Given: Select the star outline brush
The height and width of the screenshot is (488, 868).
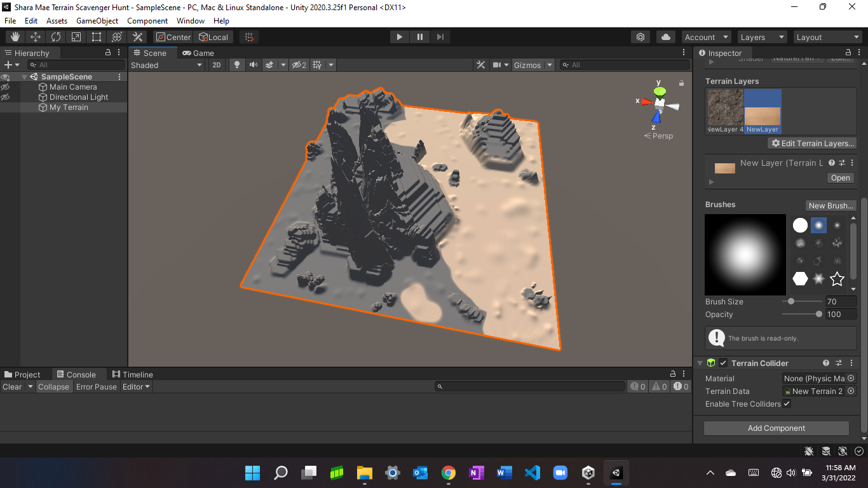Looking at the screenshot, I should 837,278.
